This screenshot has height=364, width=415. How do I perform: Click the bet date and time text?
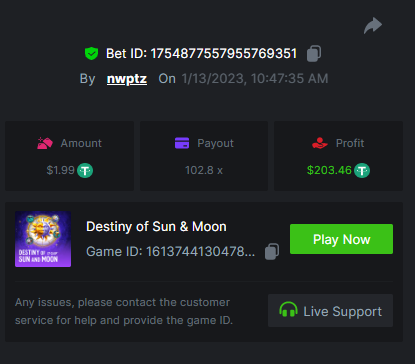tap(255, 79)
